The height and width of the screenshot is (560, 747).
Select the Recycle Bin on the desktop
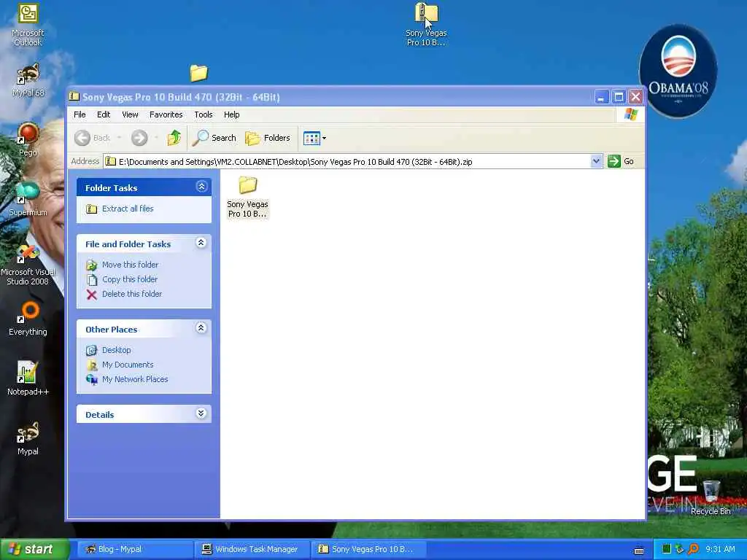click(711, 497)
